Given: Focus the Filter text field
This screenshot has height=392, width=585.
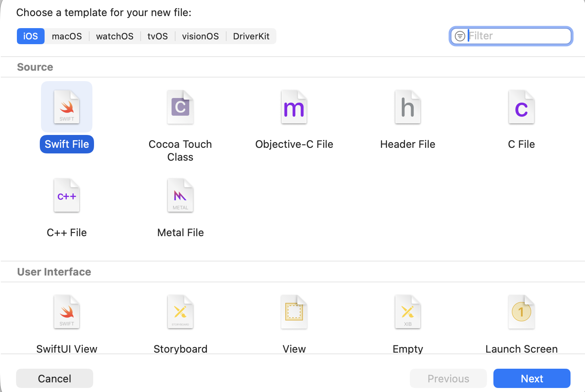Looking at the screenshot, I should pyautogui.click(x=511, y=36).
